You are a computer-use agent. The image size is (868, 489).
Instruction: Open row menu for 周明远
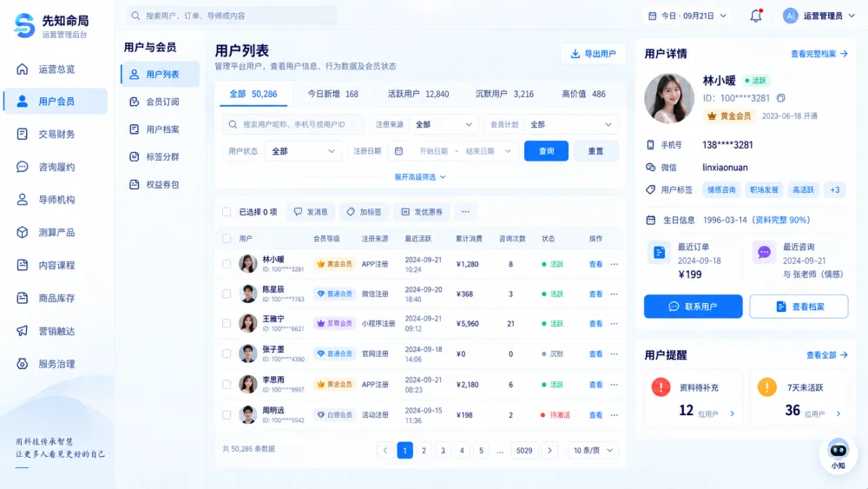[614, 415]
